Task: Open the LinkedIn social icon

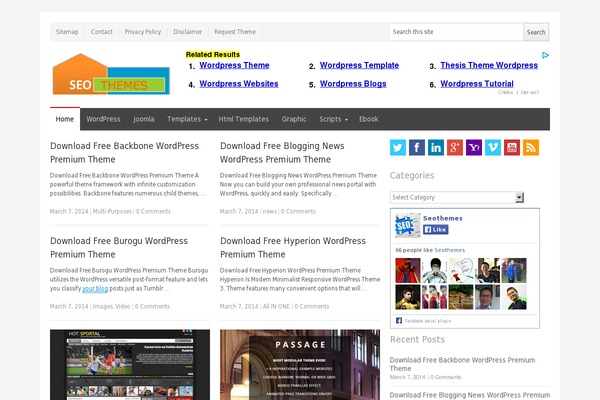Action: pyautogui.click(x=436, y=147)
